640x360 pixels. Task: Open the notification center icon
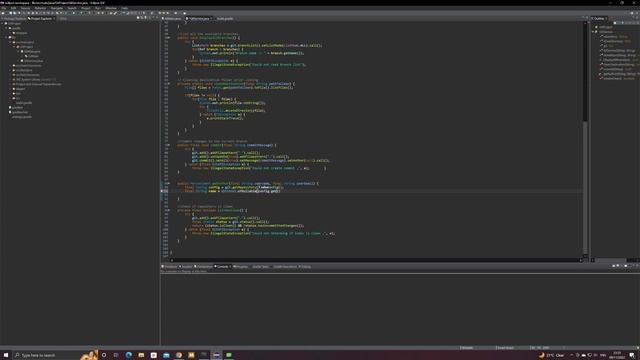pyautogui.click(x=632, y=355)
